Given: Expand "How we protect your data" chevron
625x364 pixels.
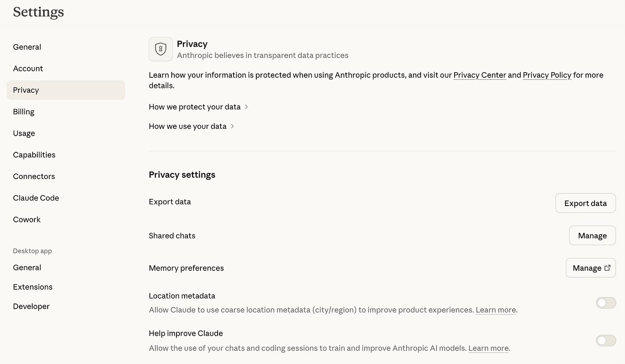Looking at the screenshot, I should [246, 107].
